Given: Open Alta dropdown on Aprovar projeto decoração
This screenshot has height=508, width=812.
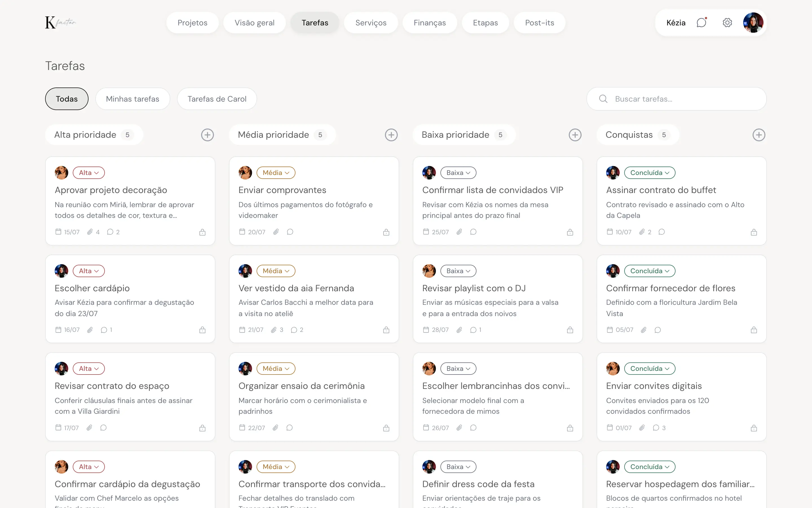Looking at the screenshot, I should pos(89,173).
